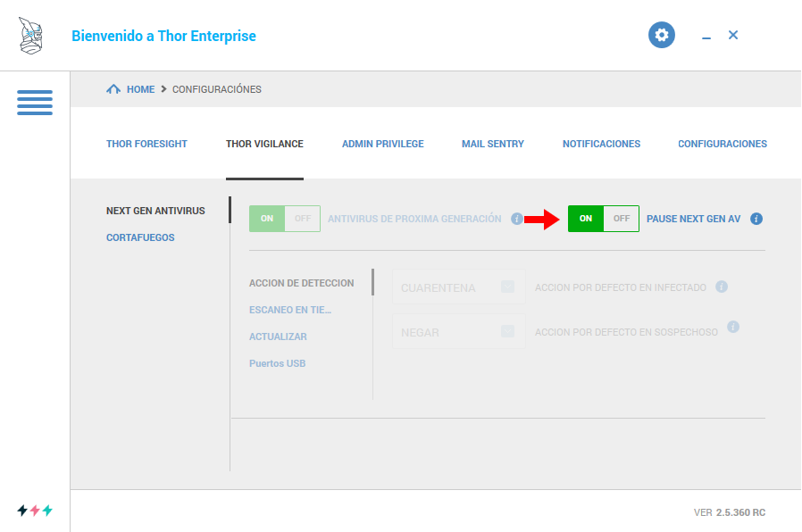Click the three lightning bolts status icon
This screenshot has height=532, width=802.
tap(35, 511)
